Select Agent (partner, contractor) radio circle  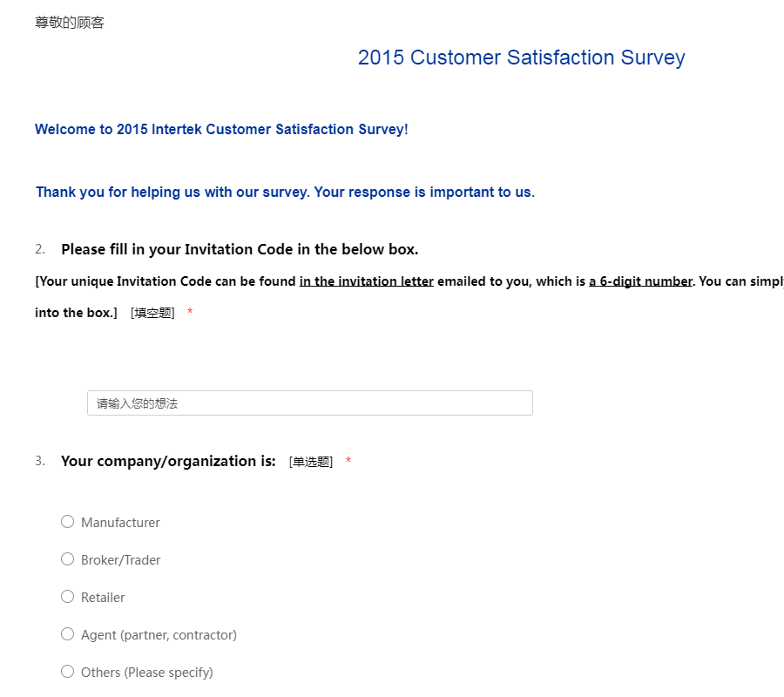pos(67,634)
